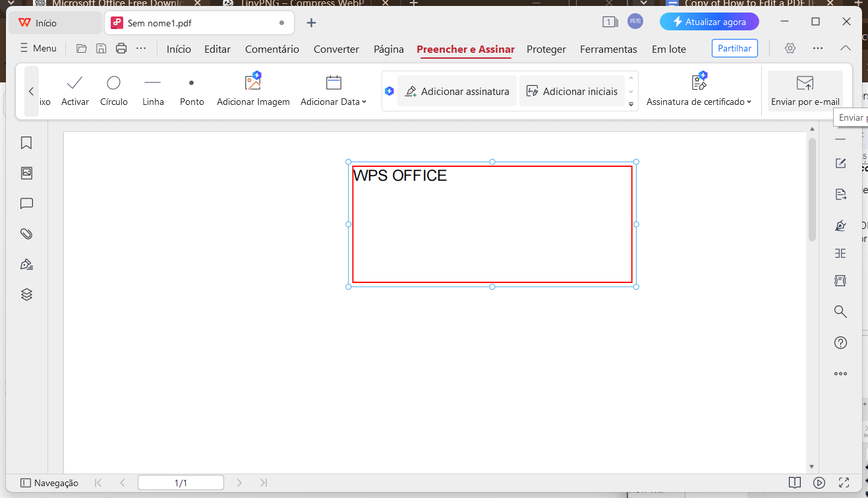Select the Linha tool
Screen dimensions: 868x498
(153, 91)
